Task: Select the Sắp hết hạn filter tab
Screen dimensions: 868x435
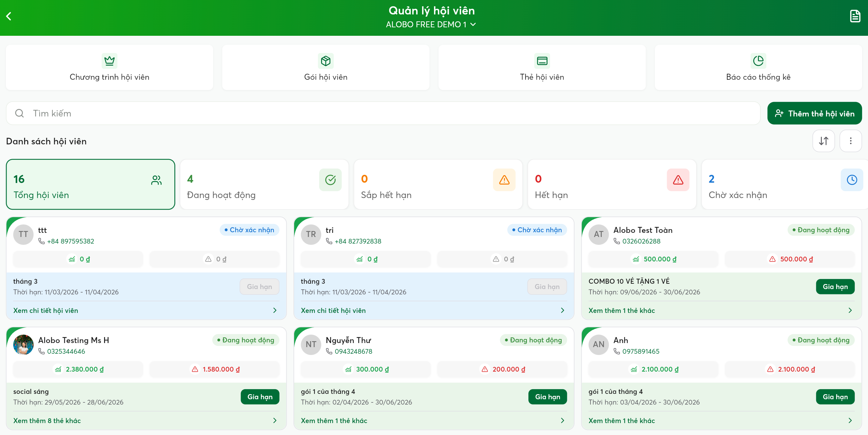Action: click(x=438, y=185)
